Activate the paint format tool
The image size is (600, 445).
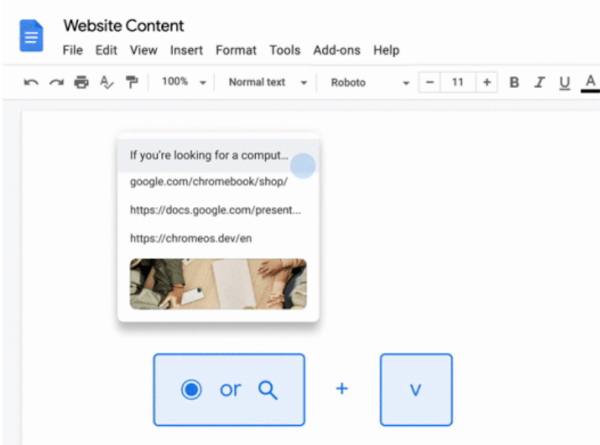[132, 82]
